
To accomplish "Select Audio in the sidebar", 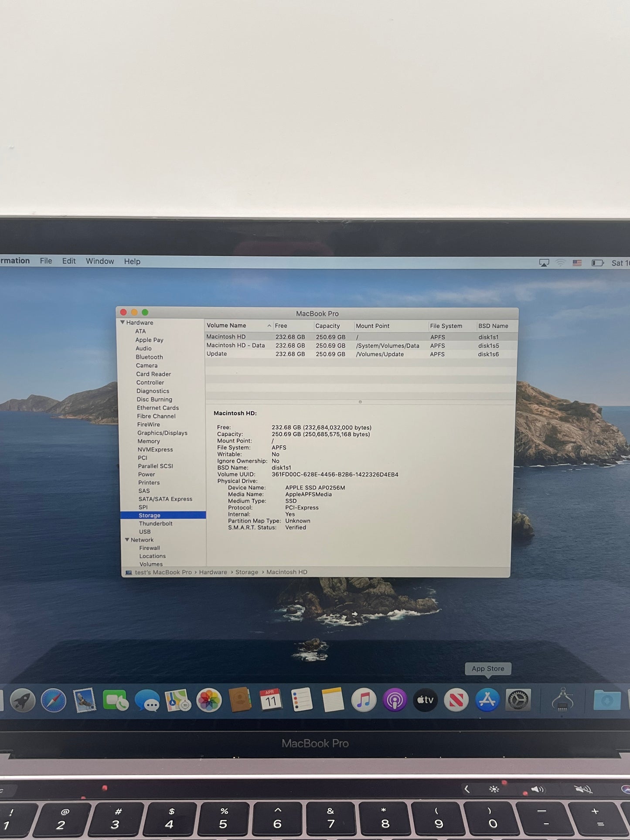I will click(x=143, y=348).
